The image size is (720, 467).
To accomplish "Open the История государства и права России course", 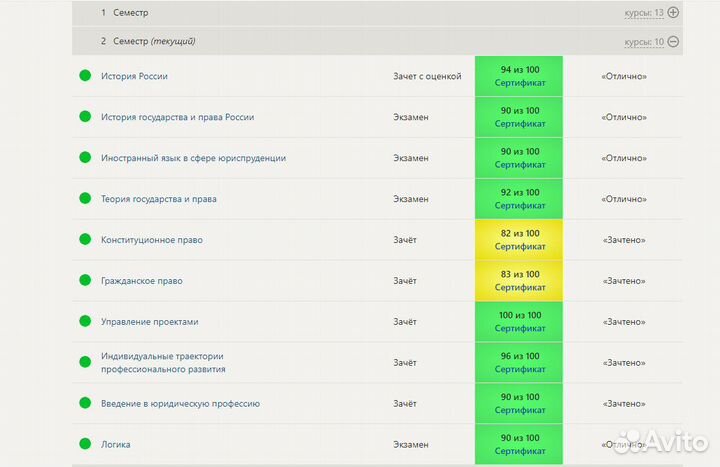I will [177, 117].
